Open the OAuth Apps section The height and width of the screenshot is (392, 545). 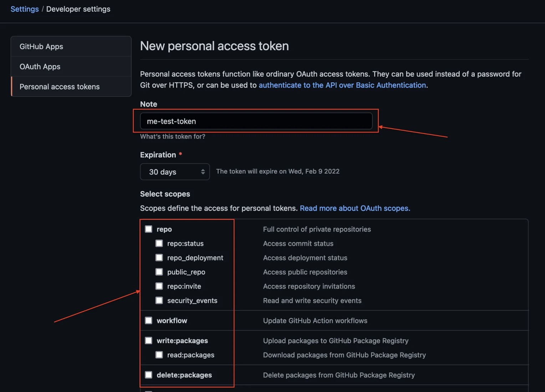tap(40, 67)
